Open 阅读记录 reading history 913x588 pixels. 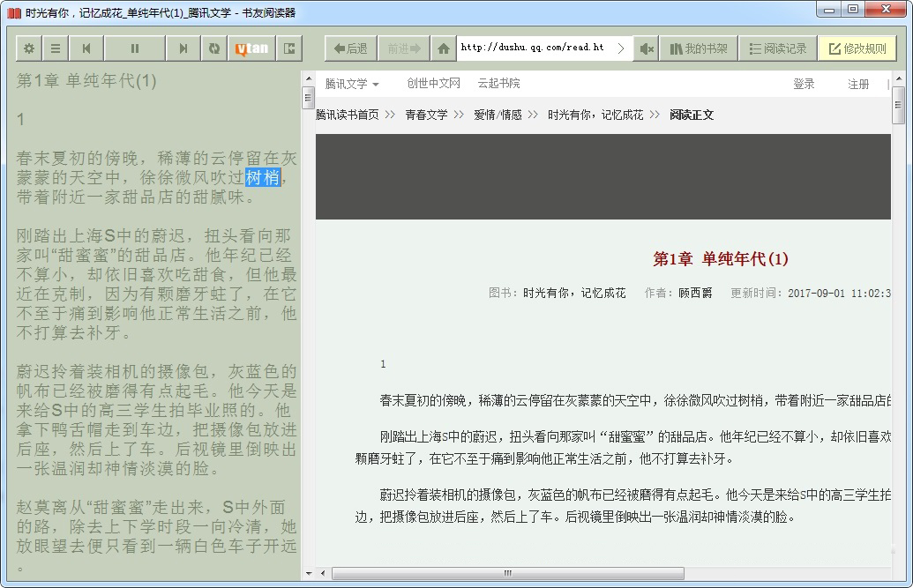(x=777, y=48)
